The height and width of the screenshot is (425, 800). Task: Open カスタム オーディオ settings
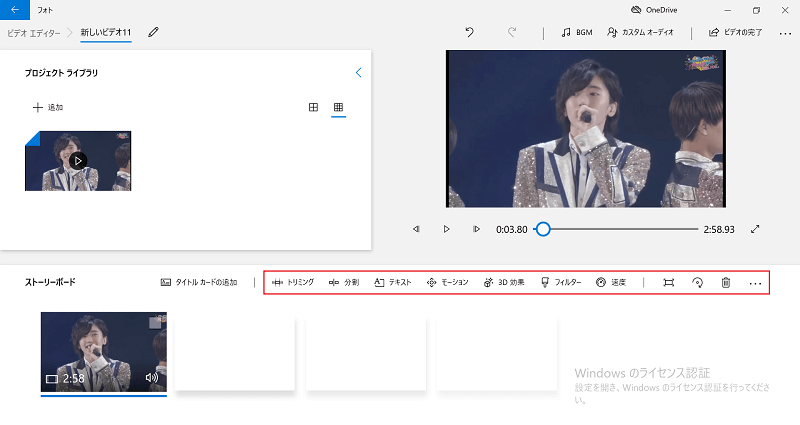(640, 32)
